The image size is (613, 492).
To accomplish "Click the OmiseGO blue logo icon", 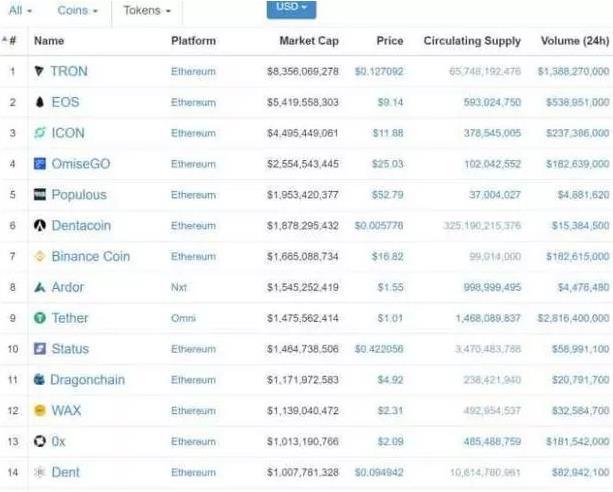I will tap(39, 163).
